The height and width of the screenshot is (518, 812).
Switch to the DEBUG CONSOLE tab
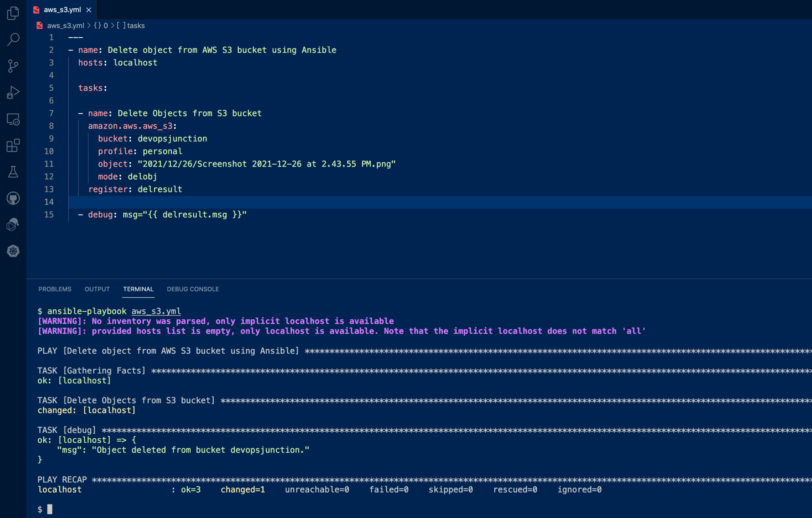(x=193, y=289)
